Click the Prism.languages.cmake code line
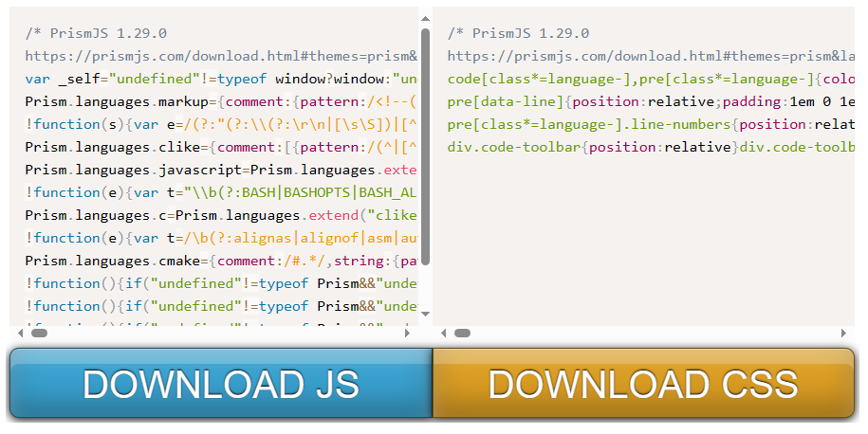 220,261
